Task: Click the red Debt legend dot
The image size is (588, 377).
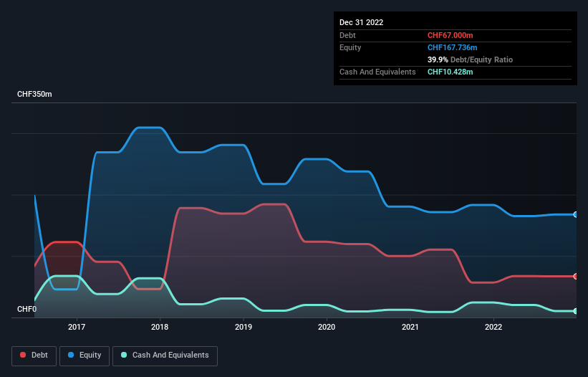Action: point(23,355)
